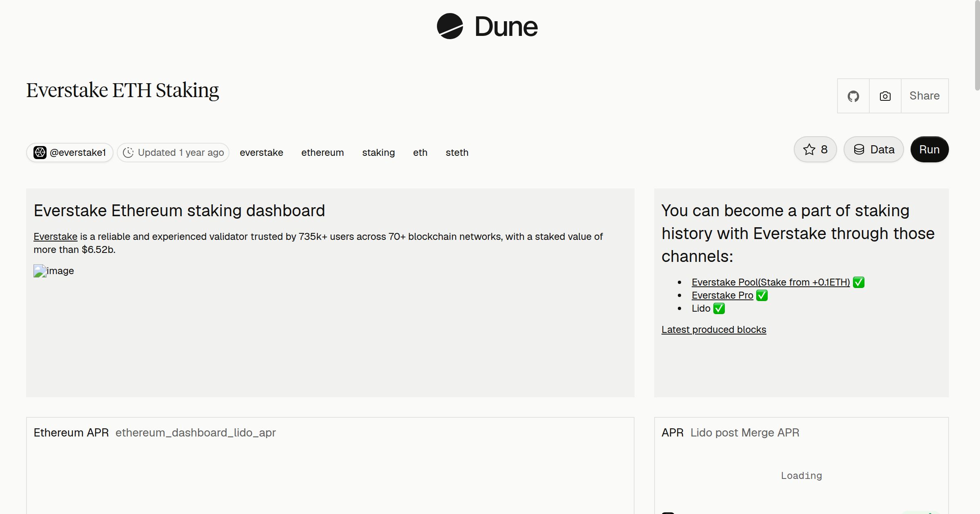Viewport: 980px width, 514px height.
Task: Open the Data button
Action: point(874,149)
